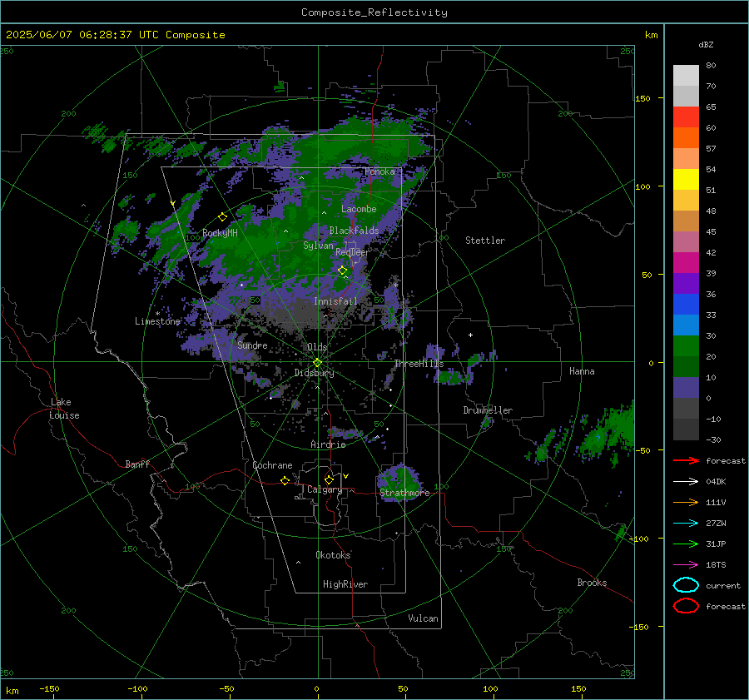The height and width of the screenshot is (700, 749).
Task: Click the Hanna city label
Action: click(582, 371)
